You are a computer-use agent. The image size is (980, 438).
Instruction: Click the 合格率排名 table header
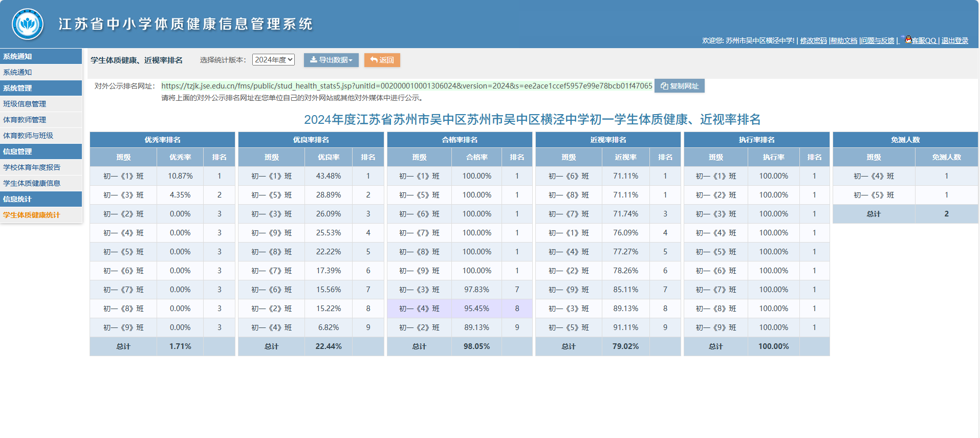click(460, 140)
